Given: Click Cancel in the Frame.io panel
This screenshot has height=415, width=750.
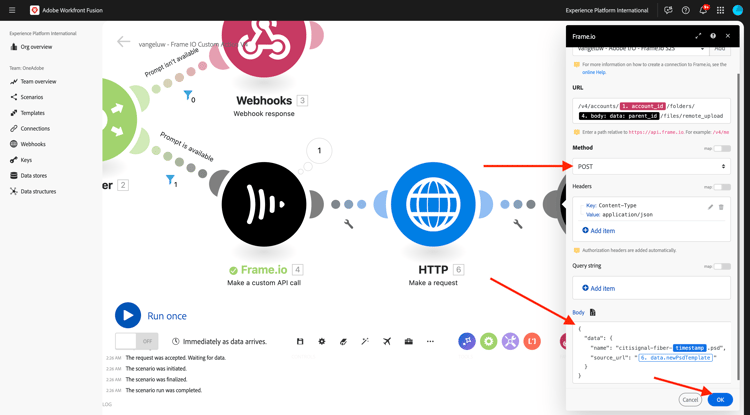Looking at the screenshot, I should pos(690,400).
